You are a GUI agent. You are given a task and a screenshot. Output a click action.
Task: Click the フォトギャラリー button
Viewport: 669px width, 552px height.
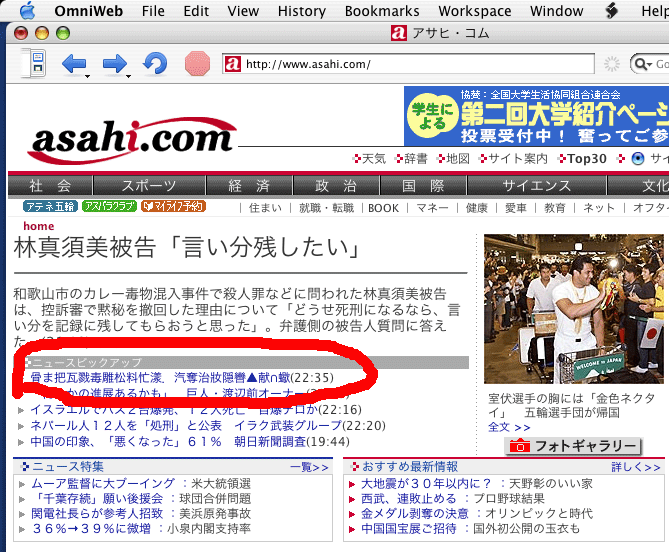(572, 446)
